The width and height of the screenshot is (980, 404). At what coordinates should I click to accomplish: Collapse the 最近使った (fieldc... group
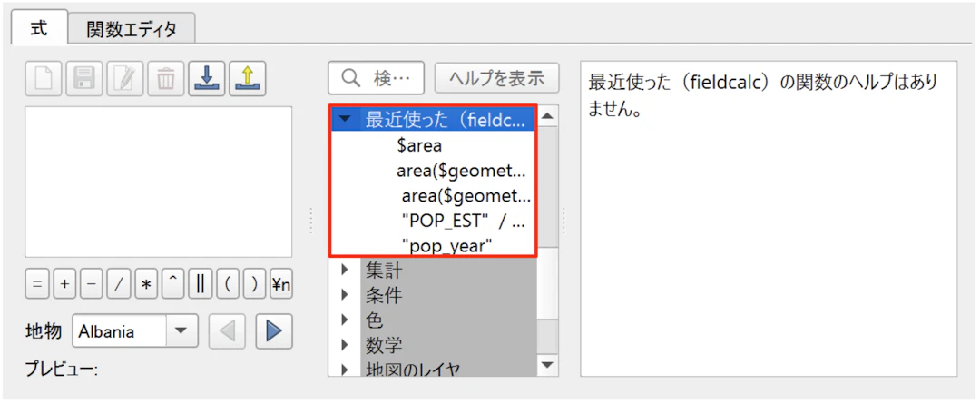click(x=347, y=120)
